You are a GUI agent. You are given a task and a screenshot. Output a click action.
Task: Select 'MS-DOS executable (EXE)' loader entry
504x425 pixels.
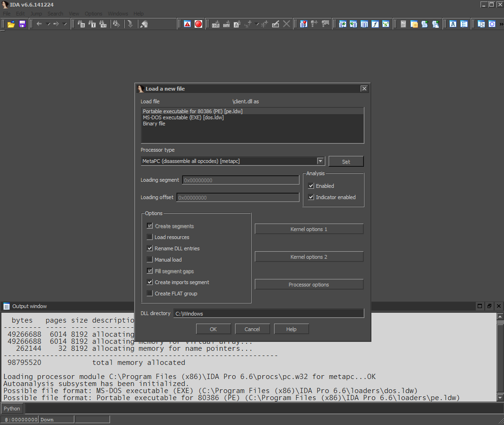click(252, 117)
